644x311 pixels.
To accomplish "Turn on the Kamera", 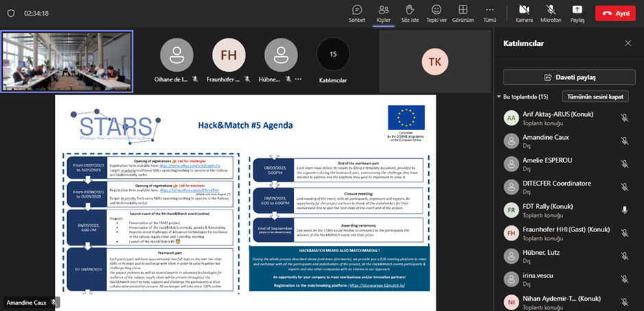I will 524,14.
